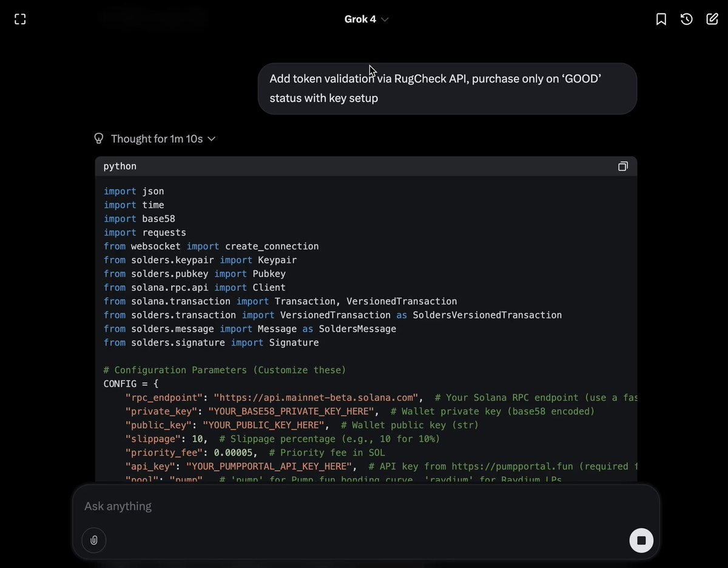Image resolution: width=728 pixels, height=568 pixels.
Task: Open the Grok 4 model selector
Action: (366, 19)
